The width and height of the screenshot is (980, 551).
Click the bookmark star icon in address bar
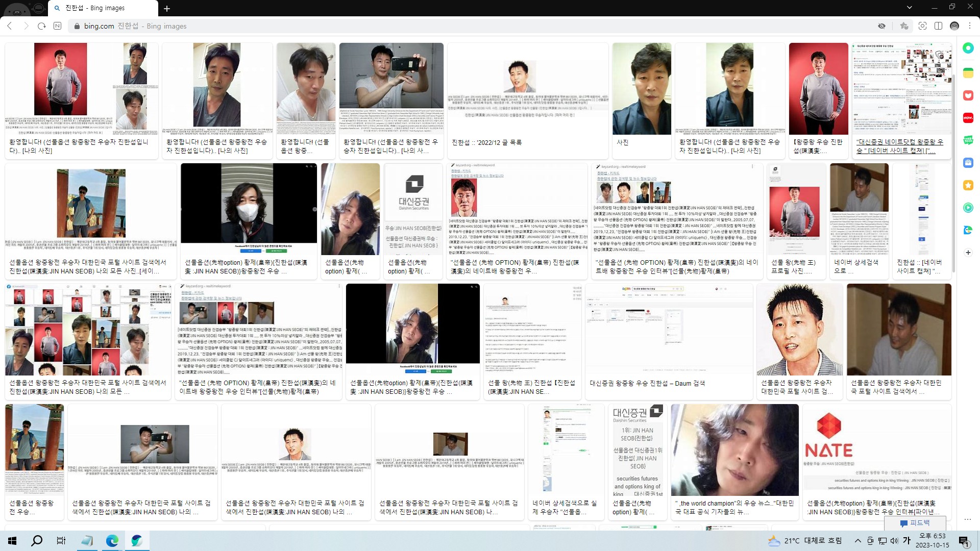[904, 26]
